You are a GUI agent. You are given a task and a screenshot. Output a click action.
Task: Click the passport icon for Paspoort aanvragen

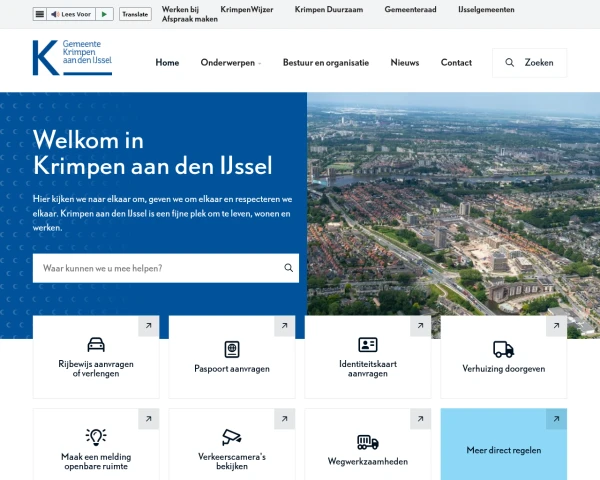pyautogui.click(x=232, y=349)
